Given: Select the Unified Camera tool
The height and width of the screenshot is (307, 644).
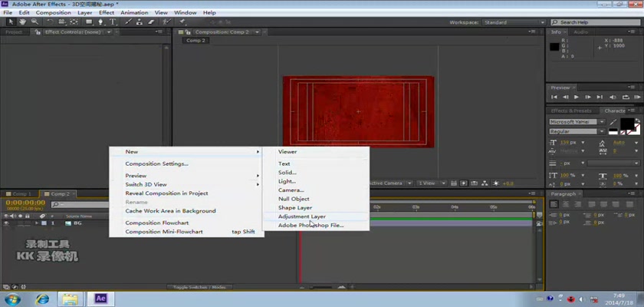Looking at the screenshot, I should (61, 22).
